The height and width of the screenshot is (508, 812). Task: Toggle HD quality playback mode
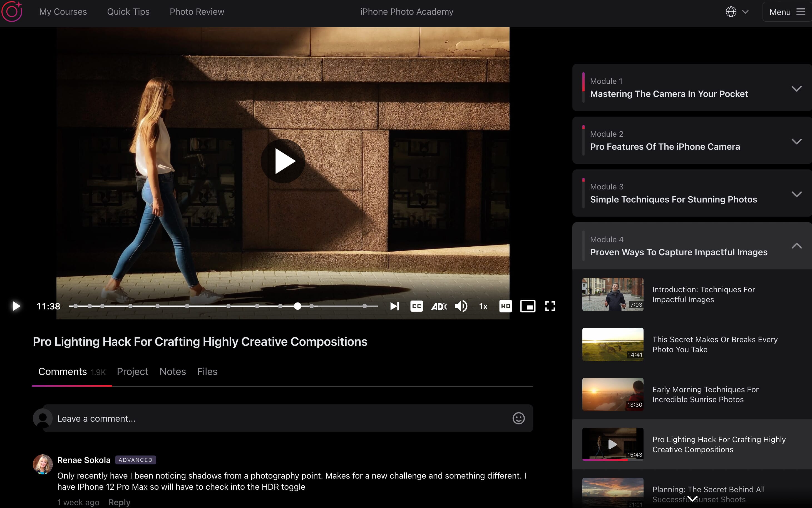click(x=504, y=306)
